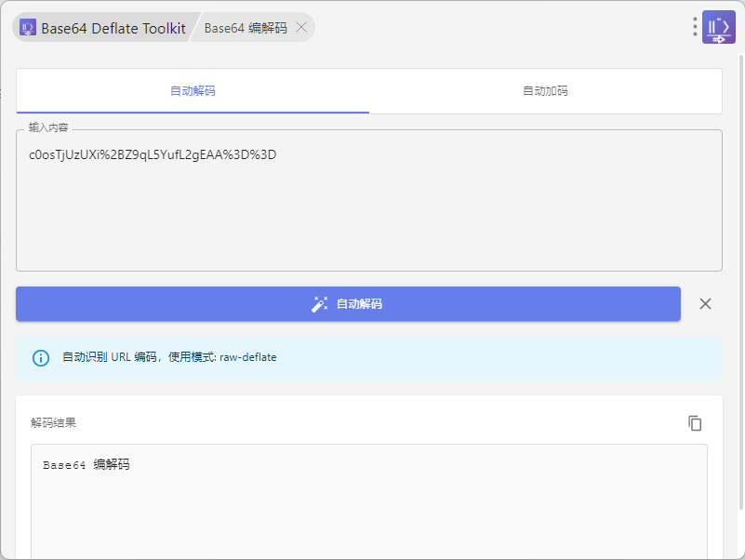Click the Base64 Deflate Toolkit logo icon
This screenshot has width=745, height=560.
(x=28, y=28)
